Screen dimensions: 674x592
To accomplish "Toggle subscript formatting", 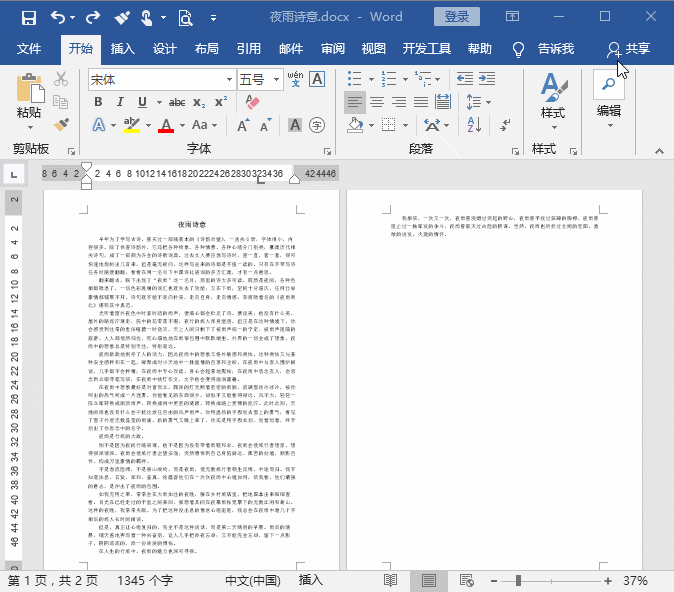I will [199, 102].
